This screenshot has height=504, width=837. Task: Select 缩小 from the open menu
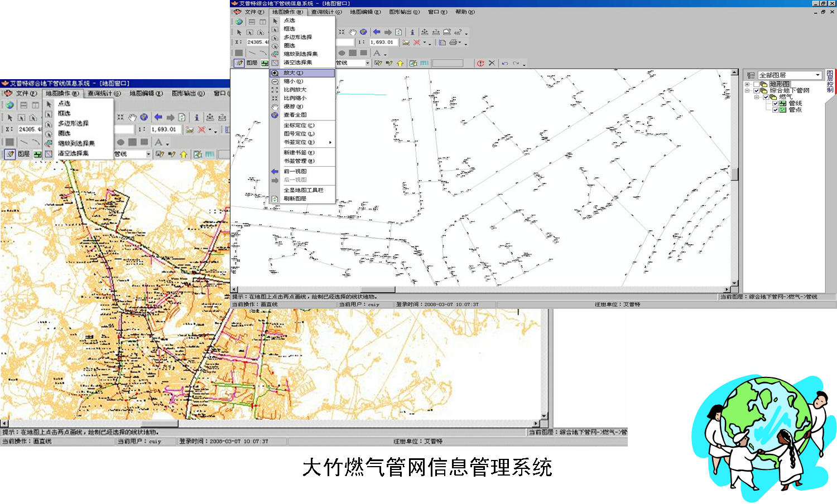[293, 81]
